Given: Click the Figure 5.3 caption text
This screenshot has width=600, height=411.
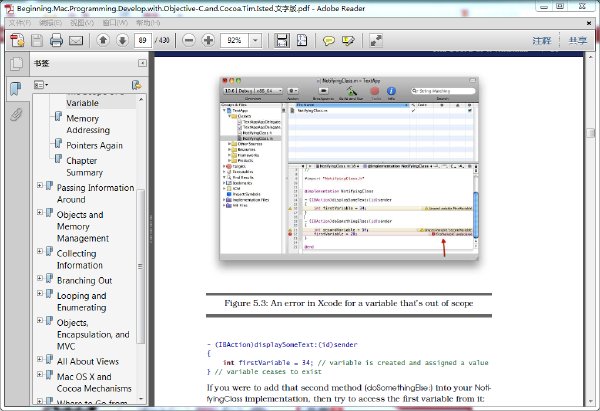Looking at the screenshot, I should click(349, 303).
